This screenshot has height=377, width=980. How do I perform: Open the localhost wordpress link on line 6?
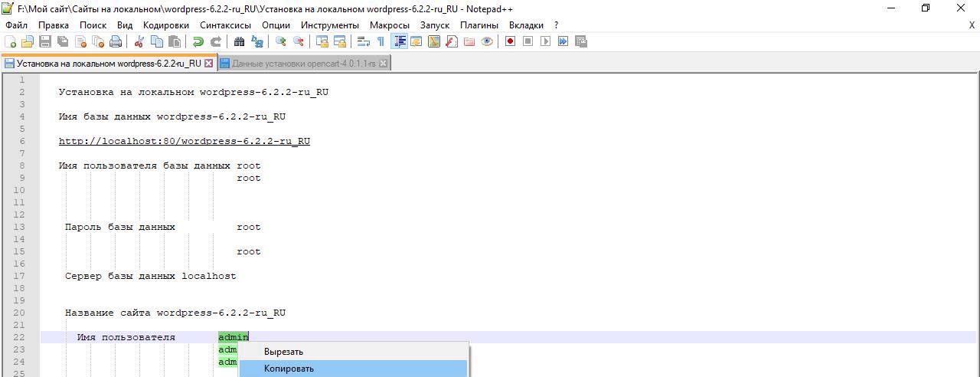coord(184,141)
